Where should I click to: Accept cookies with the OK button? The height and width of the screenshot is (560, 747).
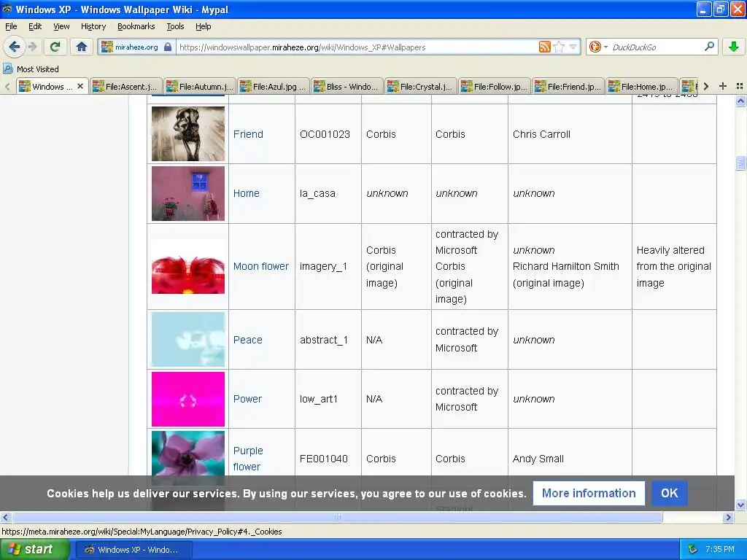click(670, 493)
